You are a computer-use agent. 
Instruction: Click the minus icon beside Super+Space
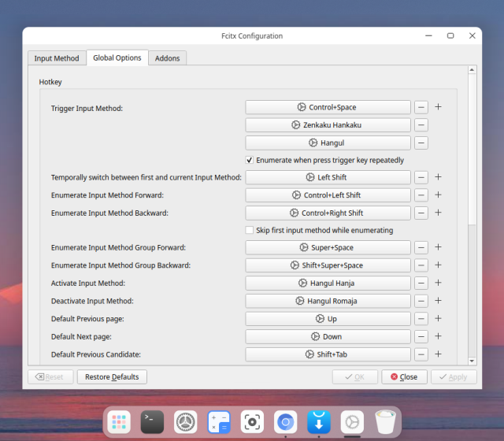point(421,247)
